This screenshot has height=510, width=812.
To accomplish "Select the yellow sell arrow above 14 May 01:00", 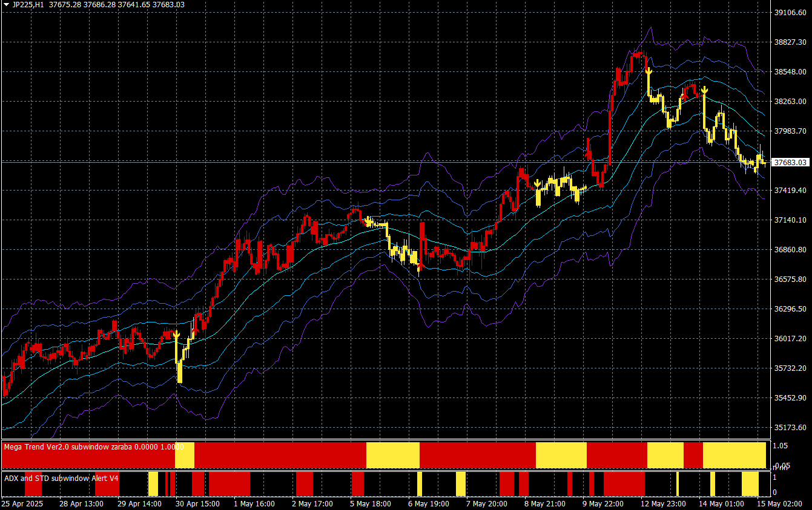I will coord(704,91).
